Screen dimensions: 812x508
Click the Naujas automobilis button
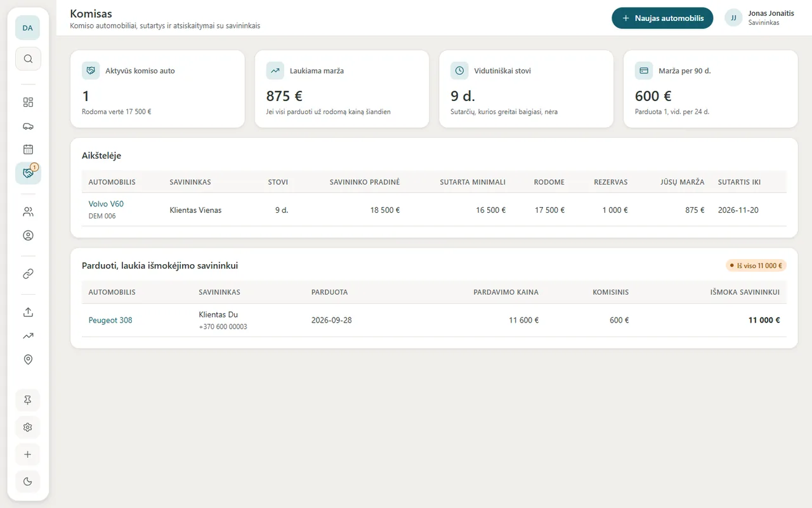point(662,18)
